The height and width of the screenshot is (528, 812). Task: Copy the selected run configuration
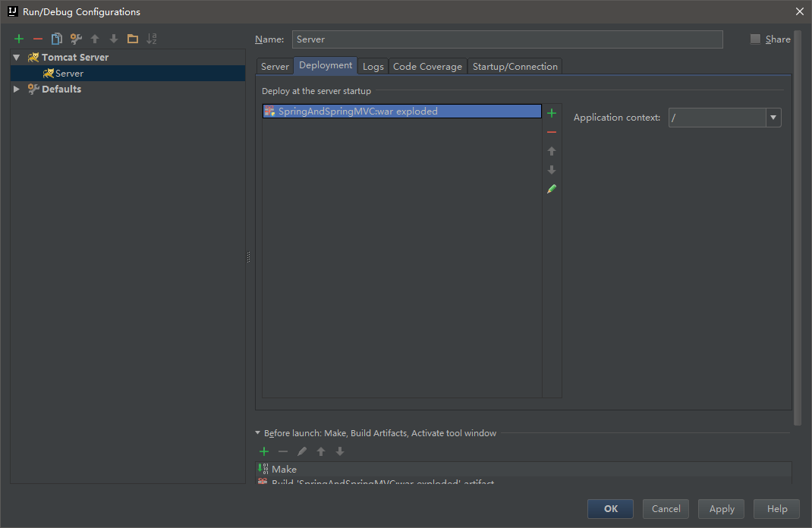[56, 39]
